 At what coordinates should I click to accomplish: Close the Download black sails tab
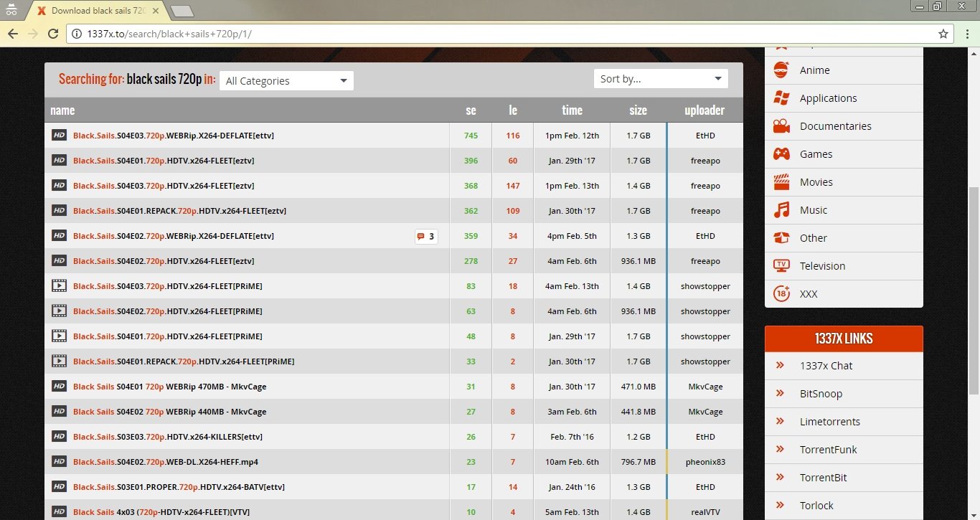tap(155, 11)
